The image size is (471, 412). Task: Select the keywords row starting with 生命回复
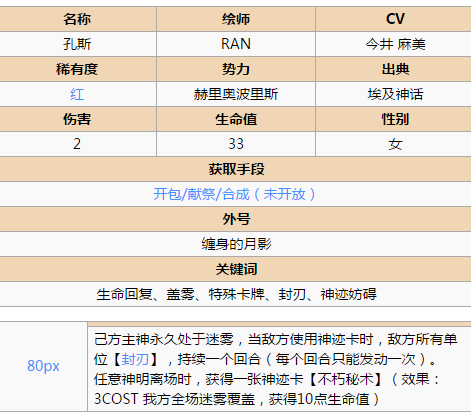pos(235,294)
